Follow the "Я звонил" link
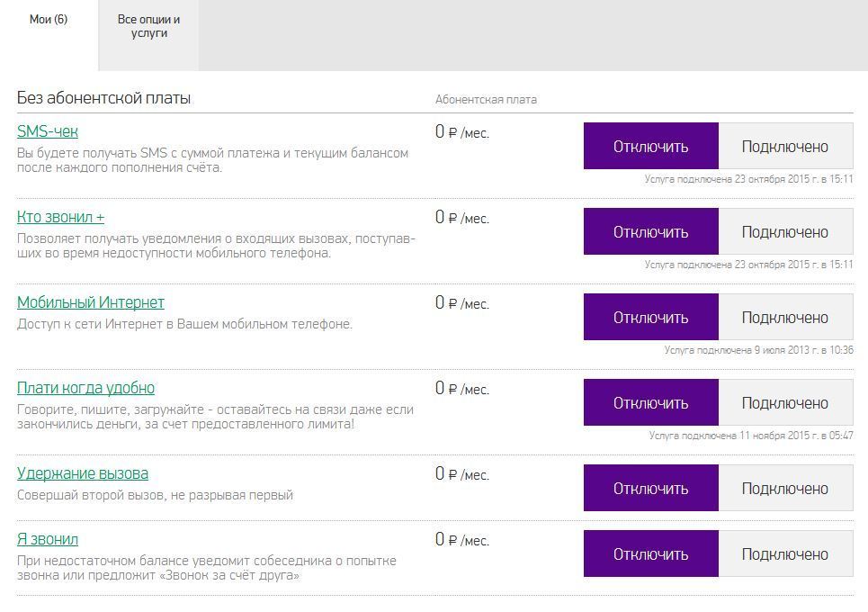 [x=48, y=539]
